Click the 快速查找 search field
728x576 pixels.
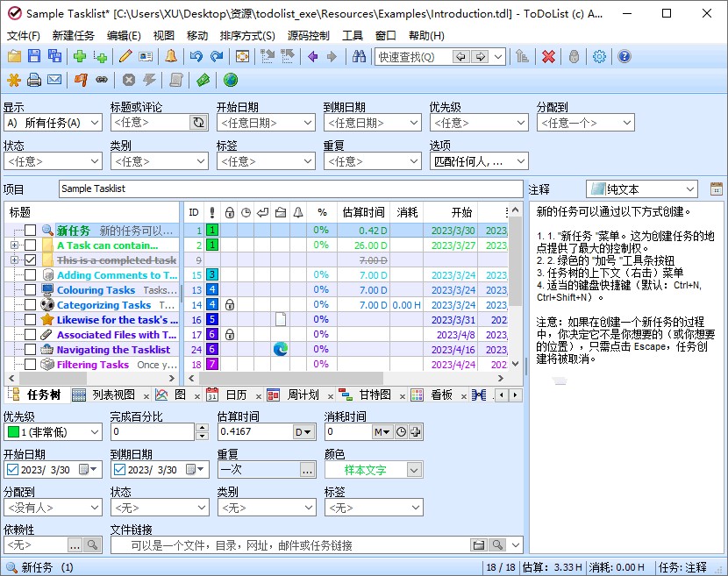413,57
